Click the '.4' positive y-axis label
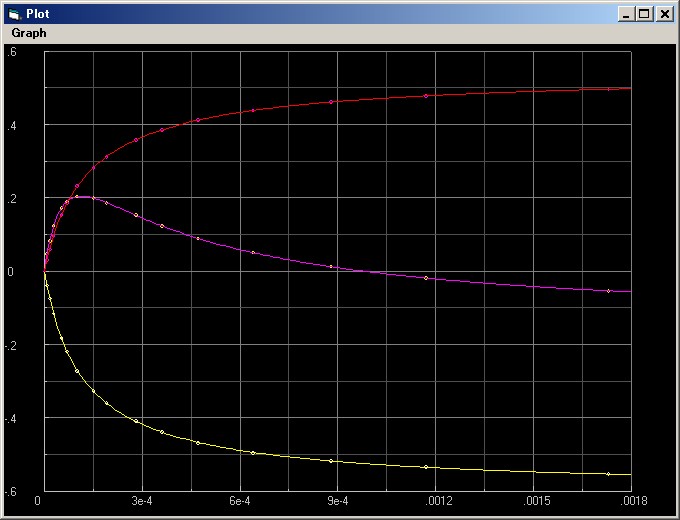The width and height of the screenshot is (680, 520). click(12, 126)
